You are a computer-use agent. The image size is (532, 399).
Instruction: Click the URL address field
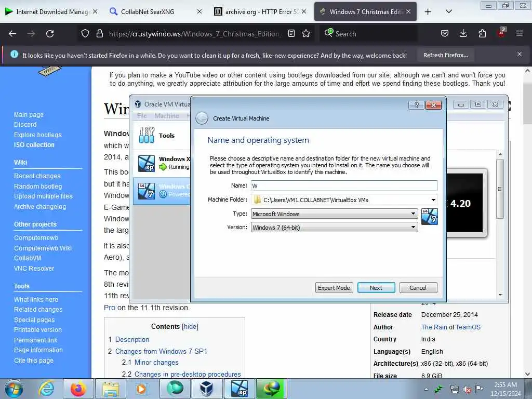pos(194,34)
